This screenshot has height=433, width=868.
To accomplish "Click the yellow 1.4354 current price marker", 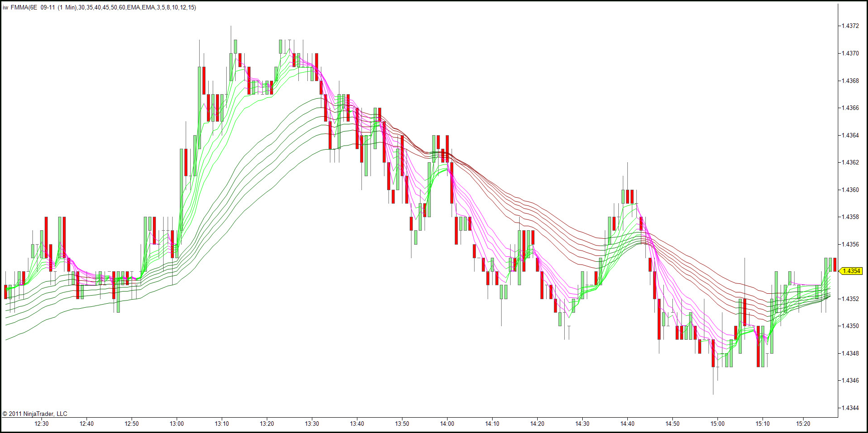I will coord(851,271).
